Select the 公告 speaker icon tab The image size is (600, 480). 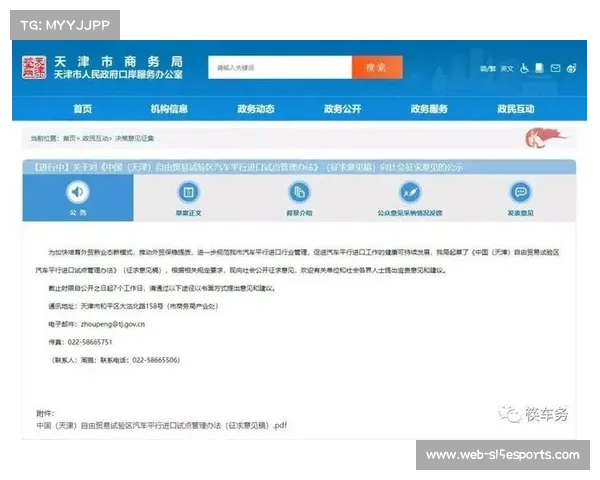pos(78,192)
